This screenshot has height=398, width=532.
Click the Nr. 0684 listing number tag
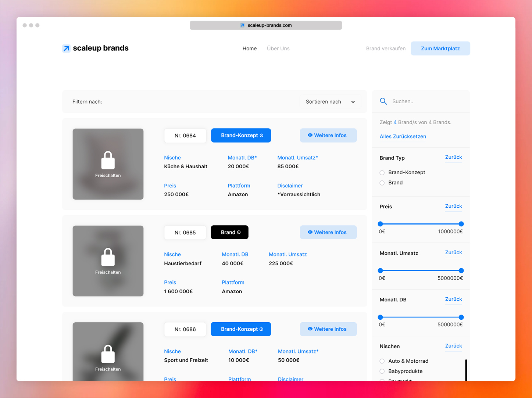[x=185, y=136]
